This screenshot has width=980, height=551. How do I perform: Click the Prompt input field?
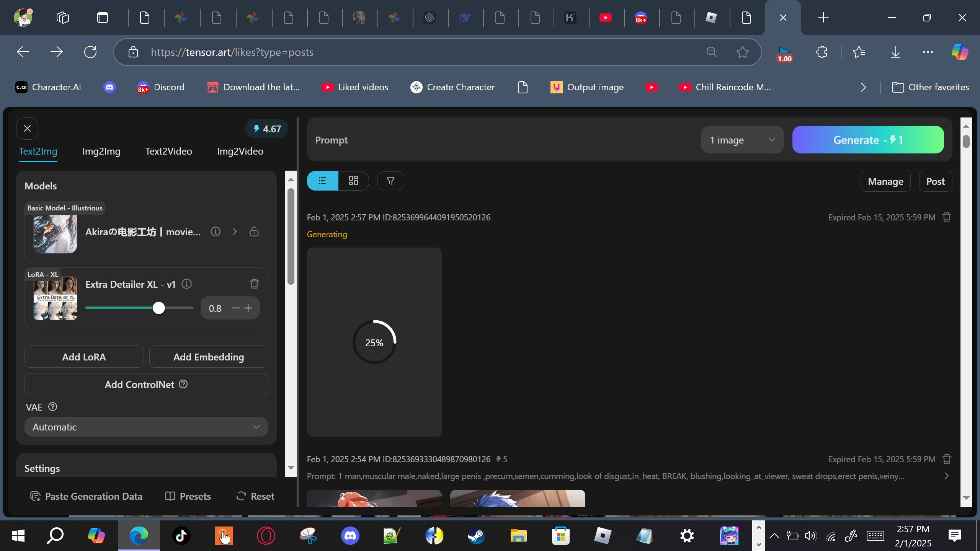pyautogui.click(x=498, y=140)
